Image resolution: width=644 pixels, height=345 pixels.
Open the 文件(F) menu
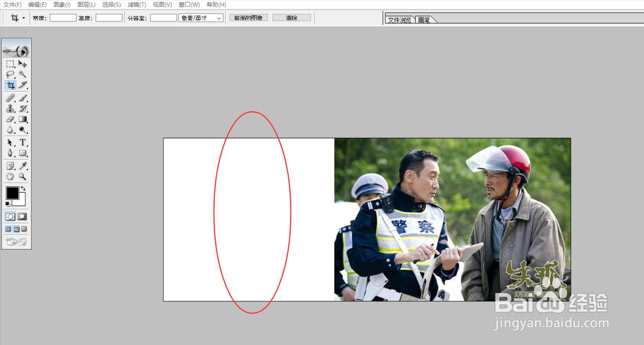point(12,5)
